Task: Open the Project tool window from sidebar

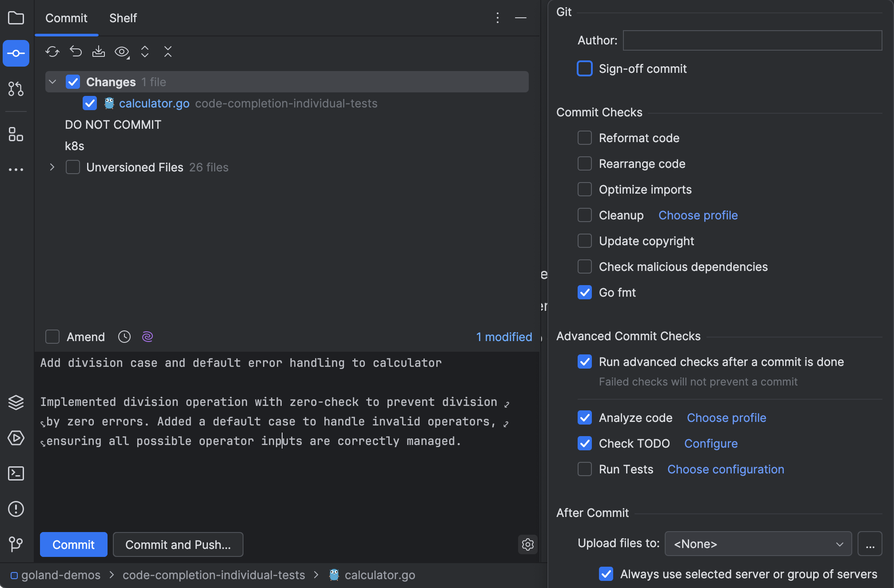Action: (x=16, y=18)
